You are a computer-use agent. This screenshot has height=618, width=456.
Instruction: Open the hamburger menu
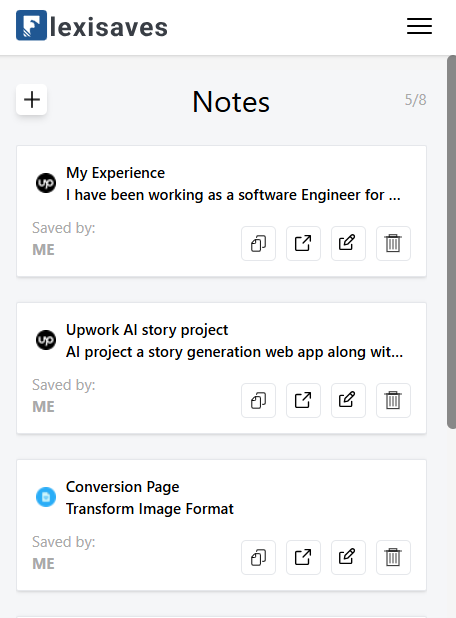click(x=419, y=26)
